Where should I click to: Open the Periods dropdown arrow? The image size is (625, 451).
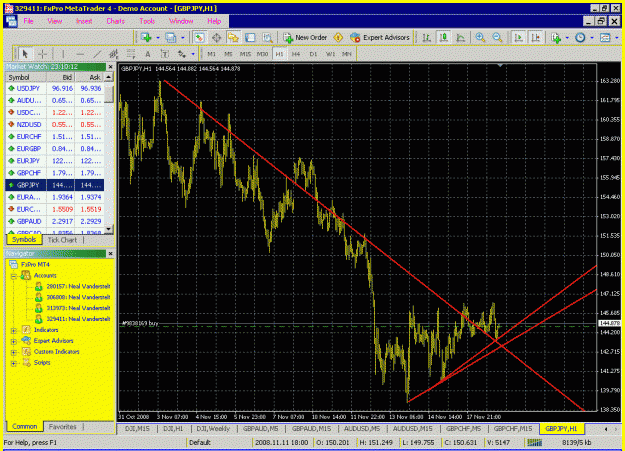click(x=592, y=38)
